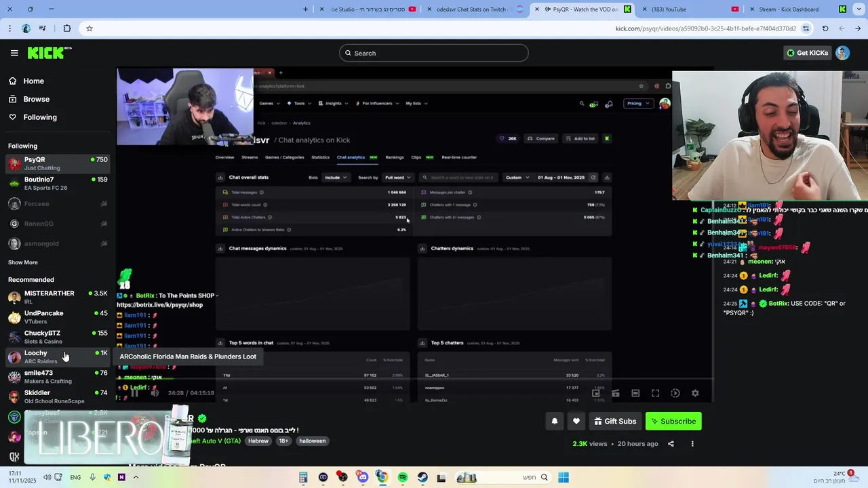
Task: Click the ENG language indicator
Action: tap(75, 477)
